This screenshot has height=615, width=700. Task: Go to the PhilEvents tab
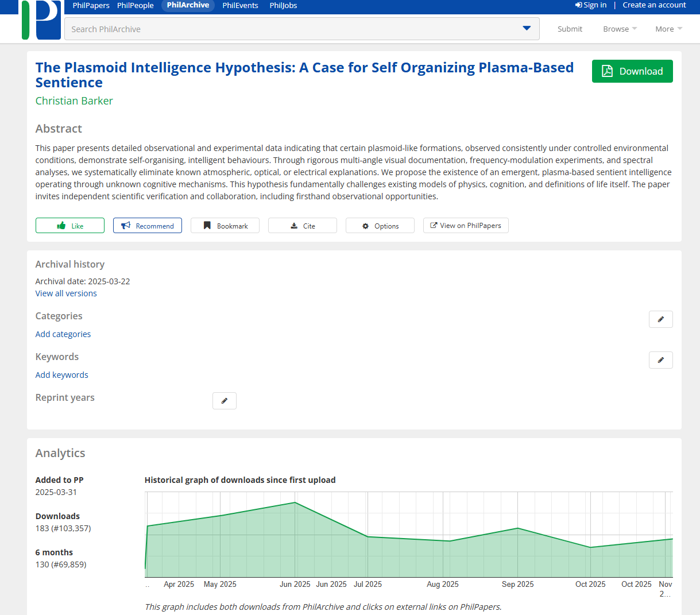[240, 5]
